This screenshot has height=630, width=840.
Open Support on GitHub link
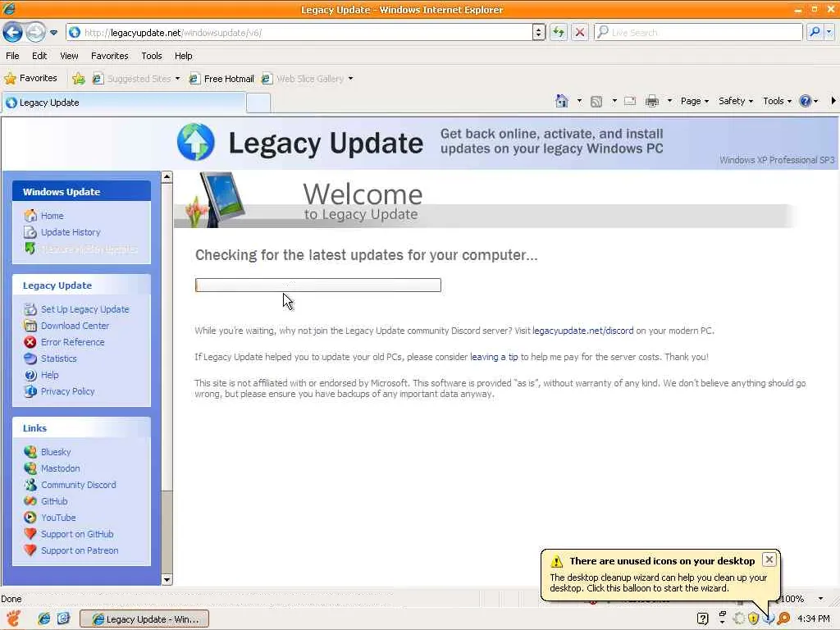pos(77,534)
